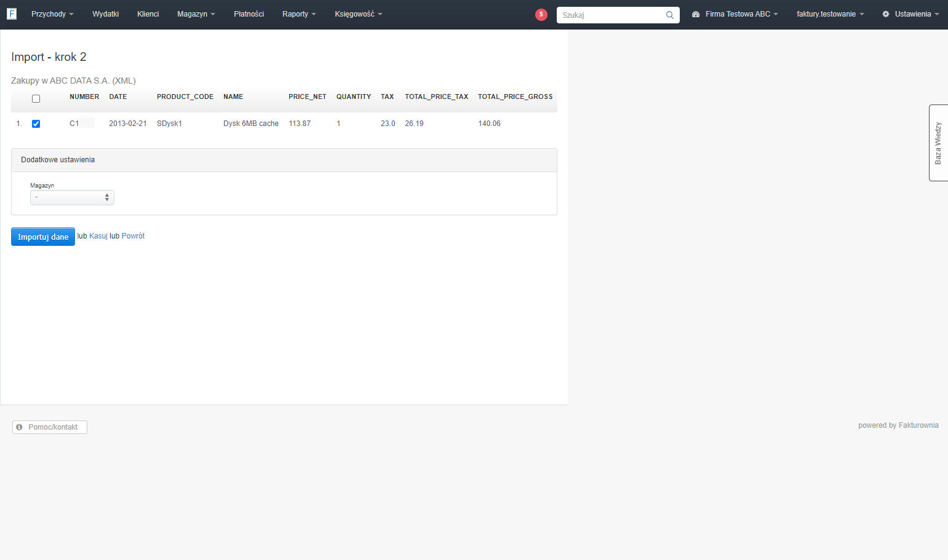Open the Magazyn warehouse dropdown
Screen dimensions: 948x560
click(x=72, y=197)
